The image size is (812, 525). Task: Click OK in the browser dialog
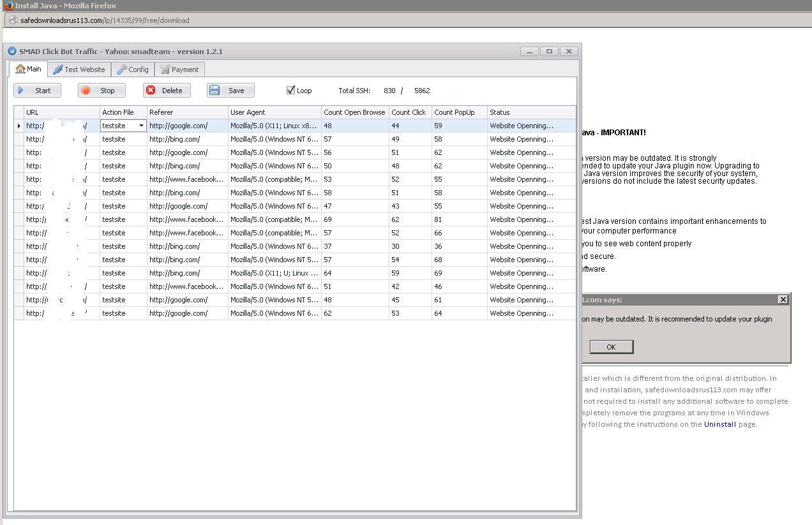pyautogui.click(x=611, y=346)
